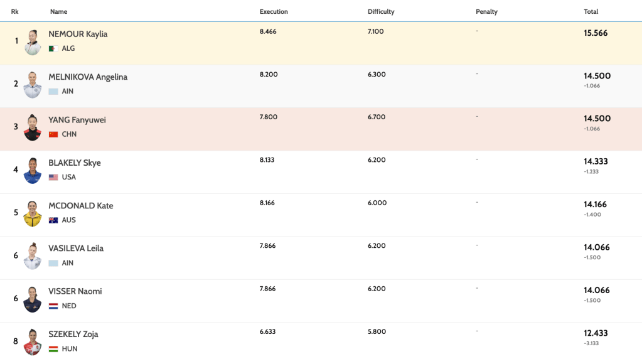Sort by the Difficulty column header
This screenshot has width=642, height=364.
coord(381,11)
